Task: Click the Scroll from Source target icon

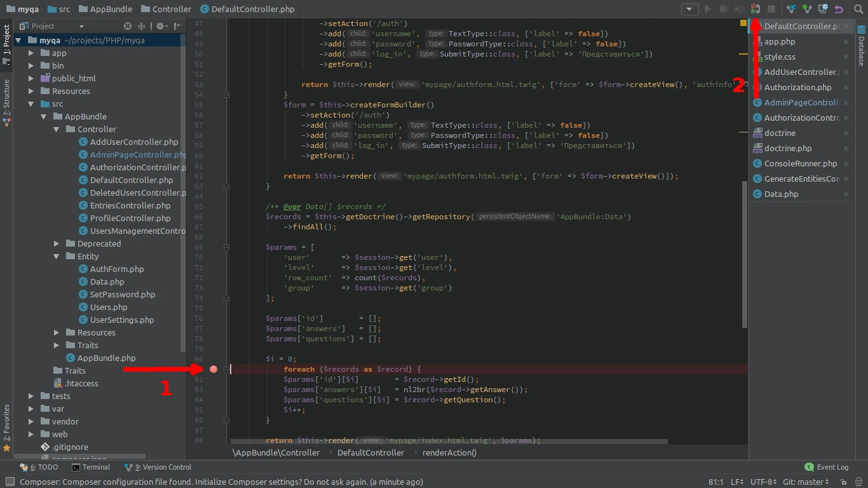Action: (128, 26)
